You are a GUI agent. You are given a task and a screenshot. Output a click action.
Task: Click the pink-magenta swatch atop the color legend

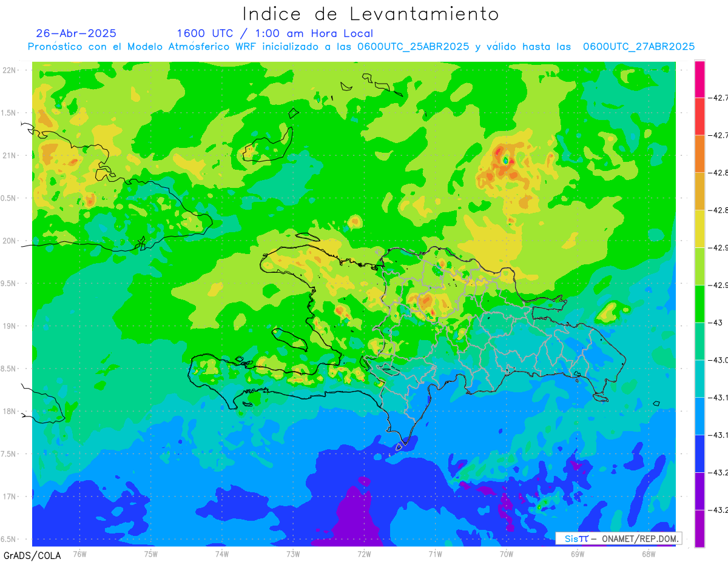699,79
